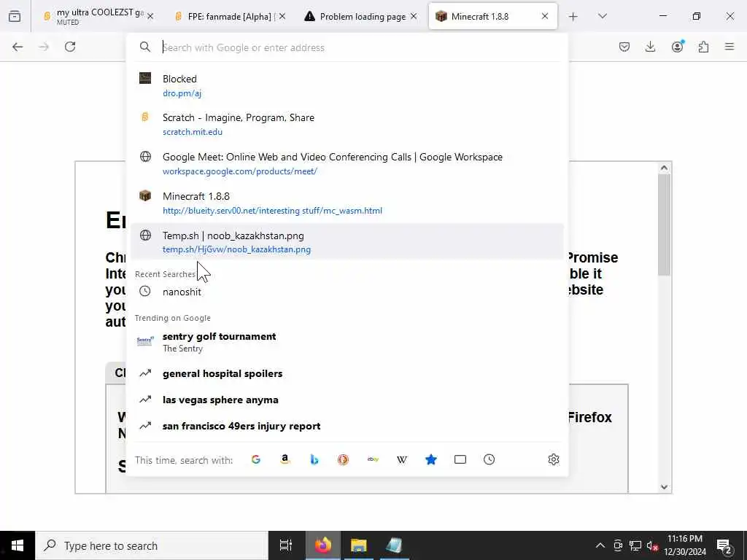Image resolution: width=747 pixels, height=560 pixels.
Task: Select trending sentry golf tournament
Action: [347, 341]
